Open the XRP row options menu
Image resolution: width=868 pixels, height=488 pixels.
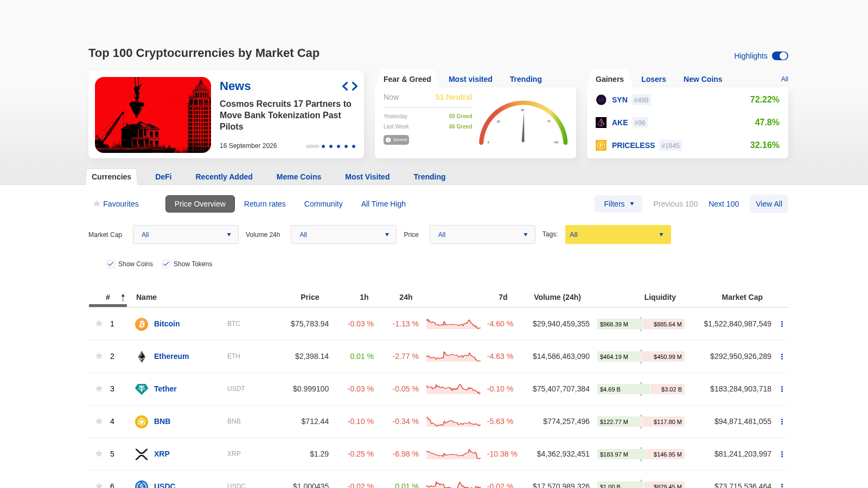pyautogui.click(x=782, y=454)
